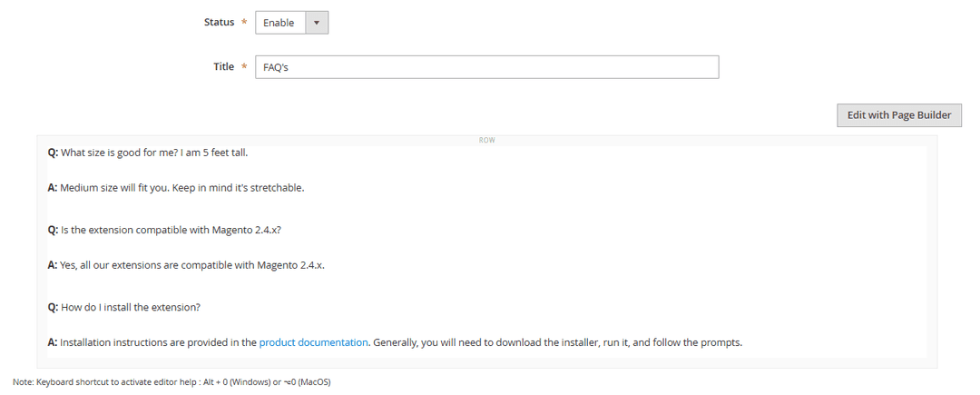Open the Status dropdown showing Enable
This screenshot has width=980, height=395.
tap(280, 23)
